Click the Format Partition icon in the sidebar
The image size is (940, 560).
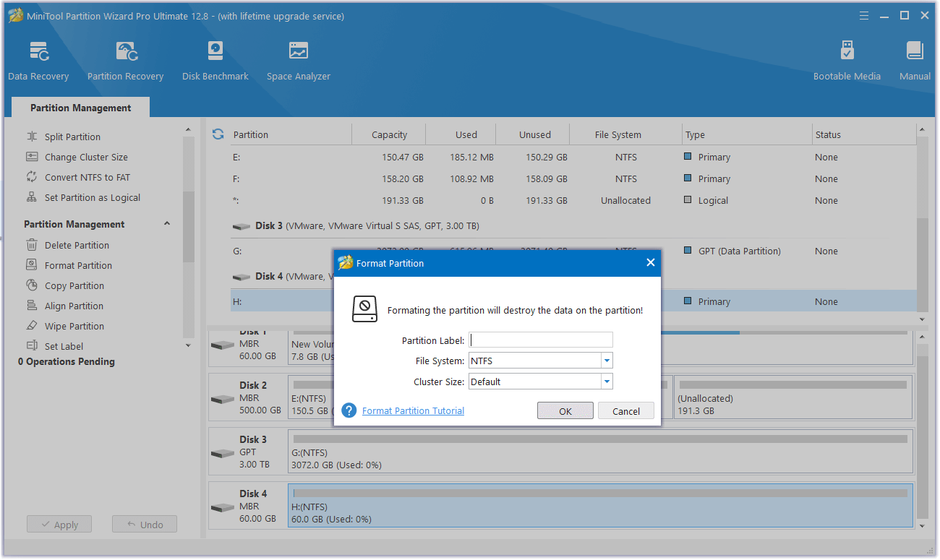click(x=32, y=265)
